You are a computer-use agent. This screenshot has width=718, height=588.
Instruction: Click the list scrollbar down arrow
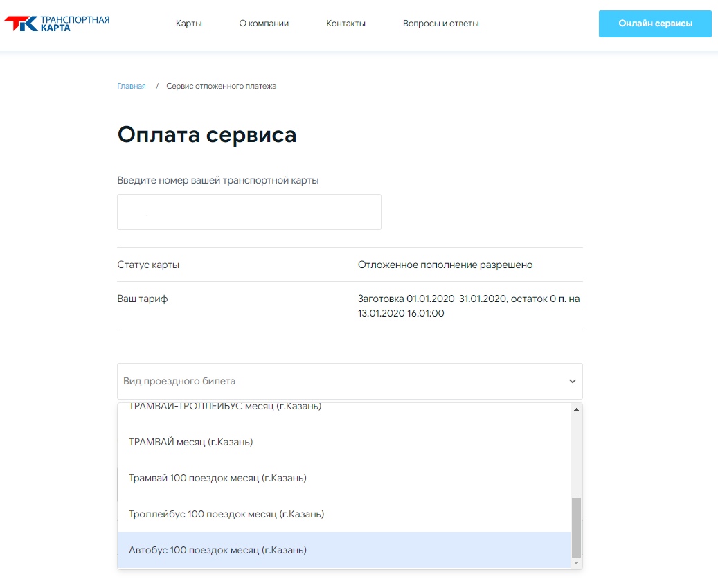[577, 563]
